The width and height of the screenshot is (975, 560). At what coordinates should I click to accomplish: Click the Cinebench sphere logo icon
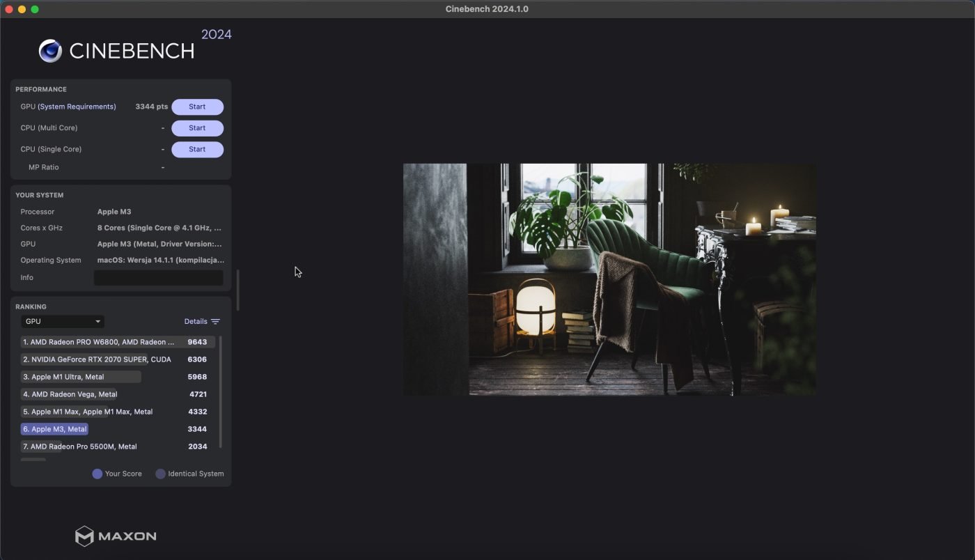click(x=50, y=51)
